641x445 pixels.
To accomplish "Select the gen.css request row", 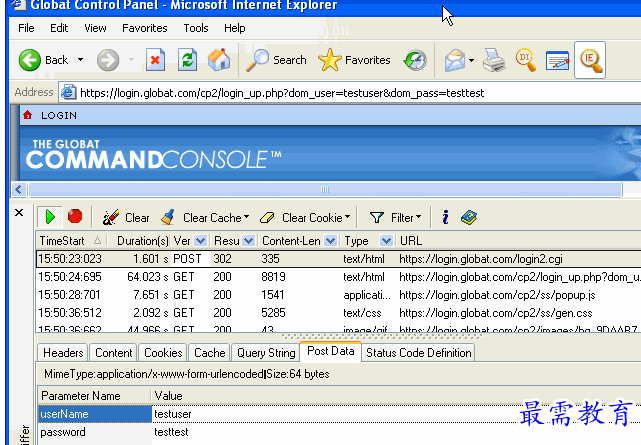I will pyautogui.click(x=338, y=313).
